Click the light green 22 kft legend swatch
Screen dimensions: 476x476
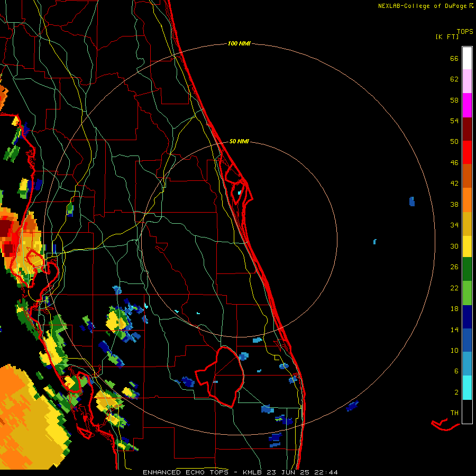(x=467, y=293)
